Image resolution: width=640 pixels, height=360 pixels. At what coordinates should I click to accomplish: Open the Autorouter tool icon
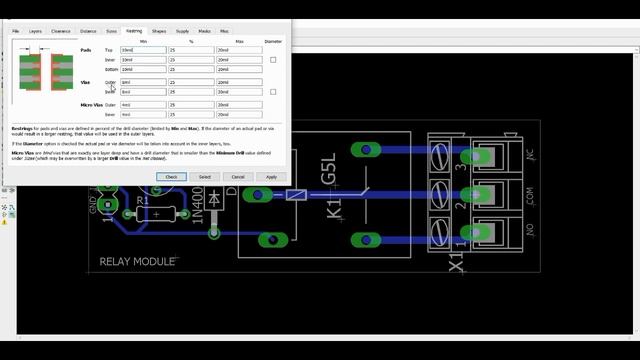[12, 207]
